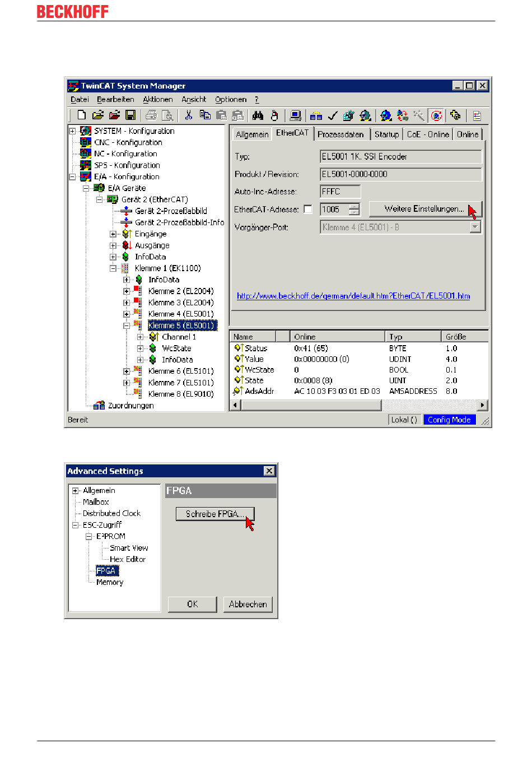Collapse ESC-Zugriff in Advanced Settings
Screen dimensions: 532x767
75,525
